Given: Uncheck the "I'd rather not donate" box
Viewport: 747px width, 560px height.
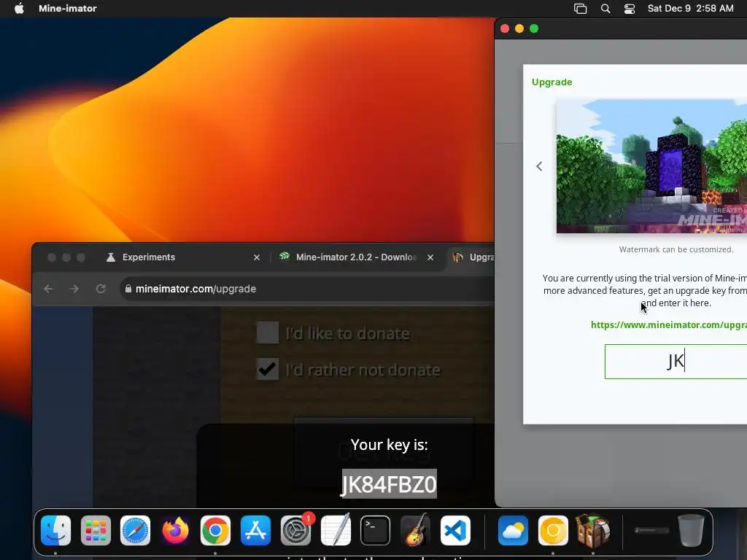Looking at the screenshot, I should click(267, 369).
